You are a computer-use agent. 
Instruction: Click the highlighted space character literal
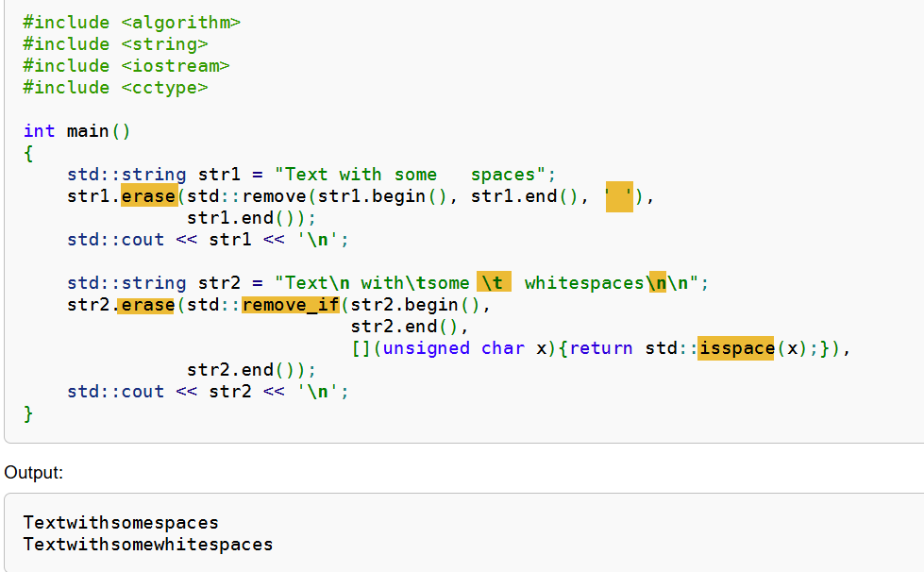[x=619, y=196]
